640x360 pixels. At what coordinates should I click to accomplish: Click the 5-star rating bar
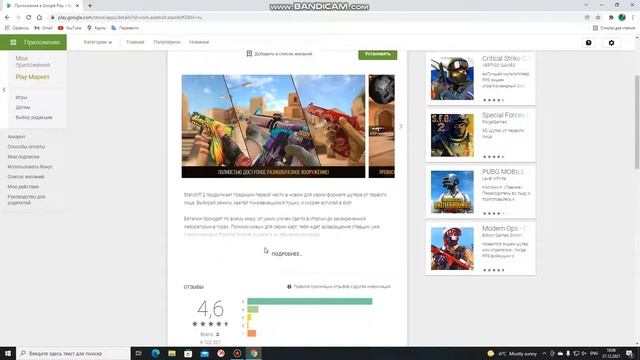tap(310, 301)
